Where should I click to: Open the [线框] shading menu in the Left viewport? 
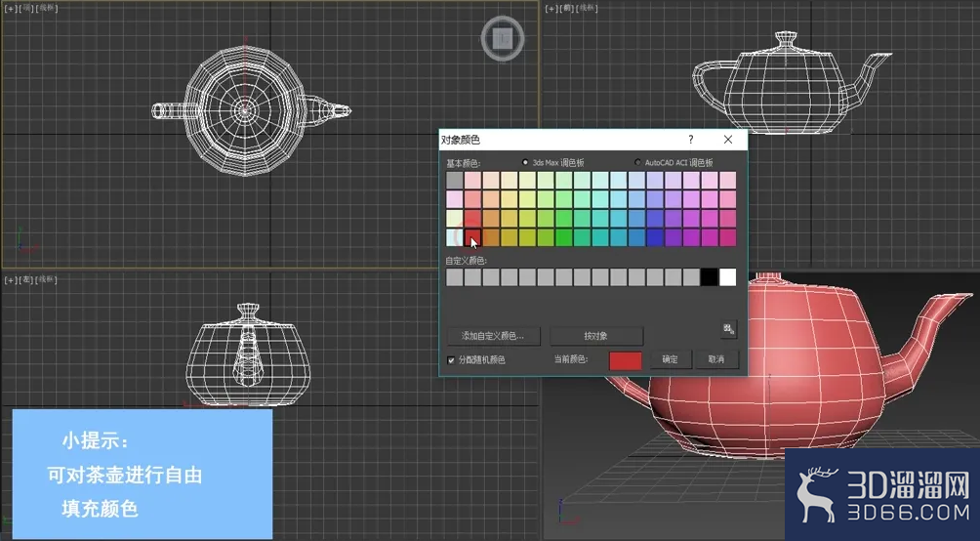click(46, 280)
